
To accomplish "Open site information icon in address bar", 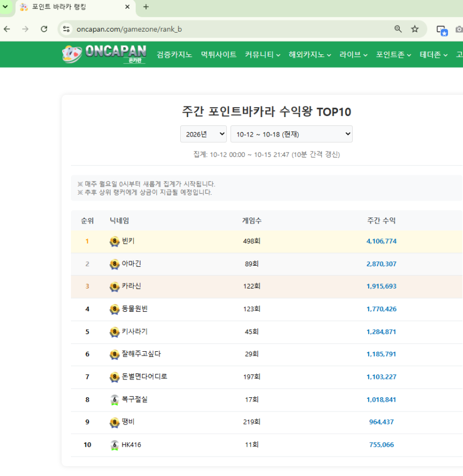I will pos(67,29).
